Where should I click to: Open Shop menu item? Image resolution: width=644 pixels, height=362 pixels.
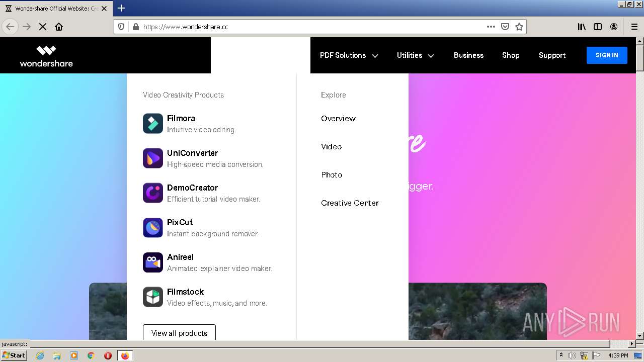click(511, 55)
